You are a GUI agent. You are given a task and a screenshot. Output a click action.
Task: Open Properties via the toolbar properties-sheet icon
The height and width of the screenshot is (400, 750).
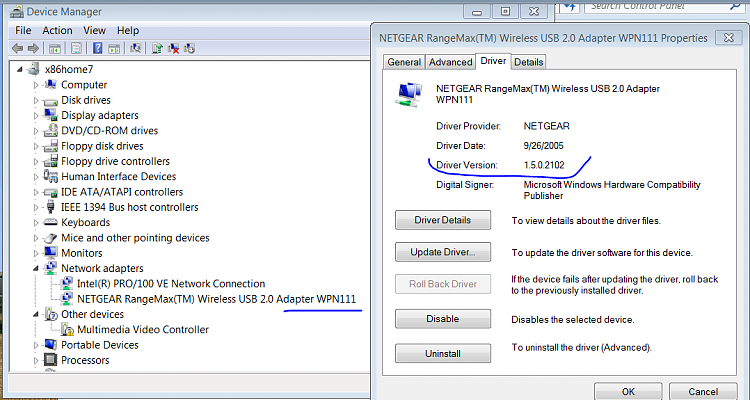click(x=76, y=48)
